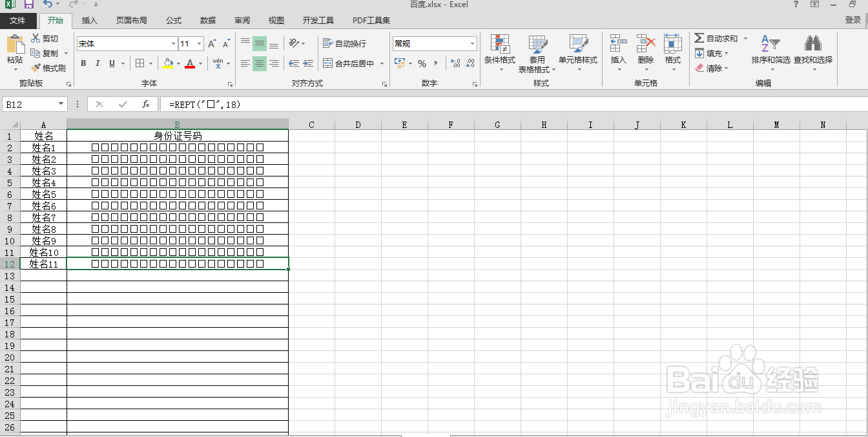Screen dimensions: 868x437
Task: Open the 自动换行 wrap text toggle
Action: pyautogui.click(x=344, y=43)
